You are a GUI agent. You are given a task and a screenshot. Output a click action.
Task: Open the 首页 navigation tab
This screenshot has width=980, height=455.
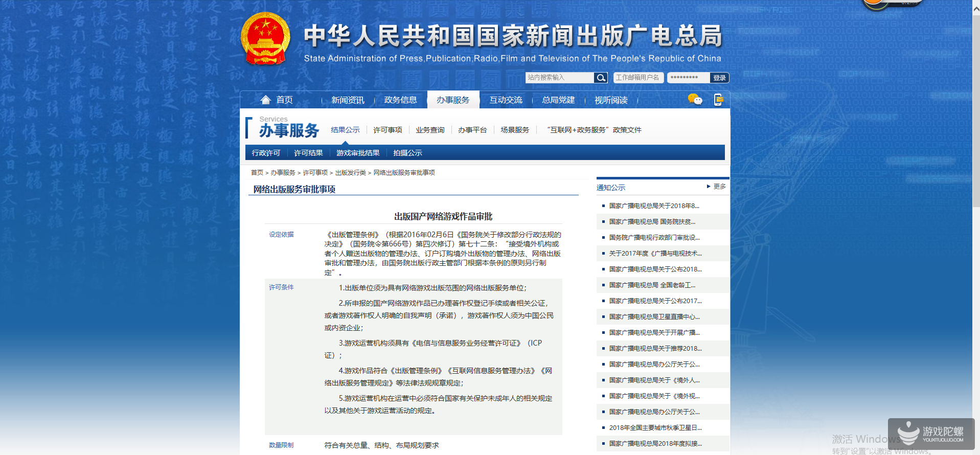284,100
